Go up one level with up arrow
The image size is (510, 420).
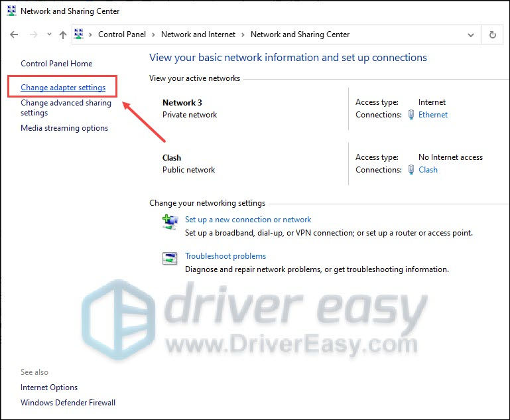63,35
